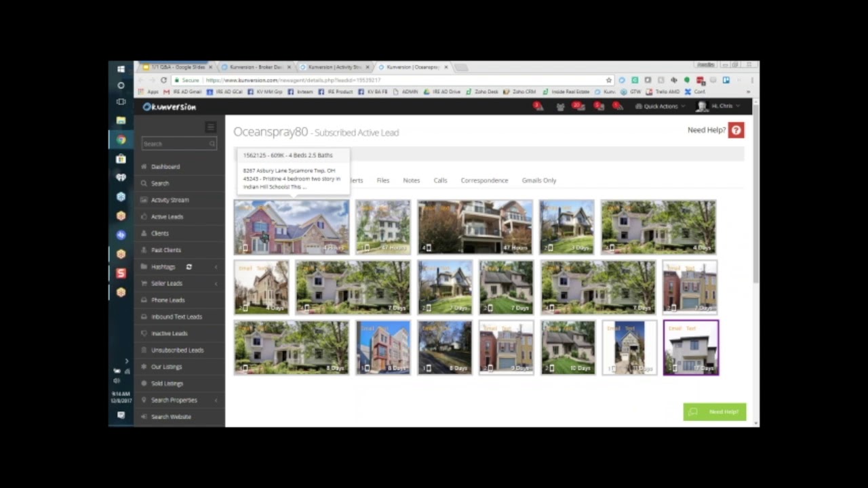Click the Trello extension icon in toolbar
868x488 pixels.
coord(726,80)
